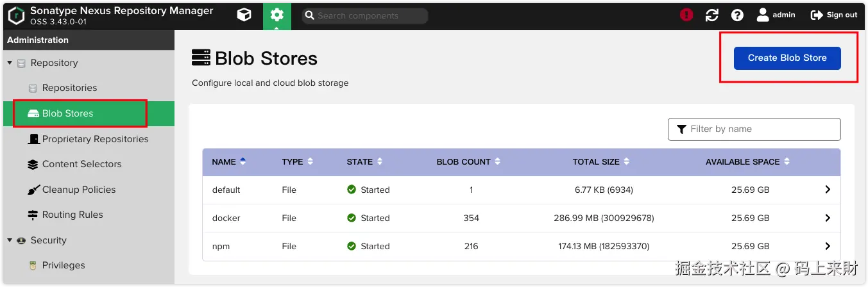Viewport: 868px width, 287px height.
Task: Click the green Started check icon for npm
Action: pos(351,246)
